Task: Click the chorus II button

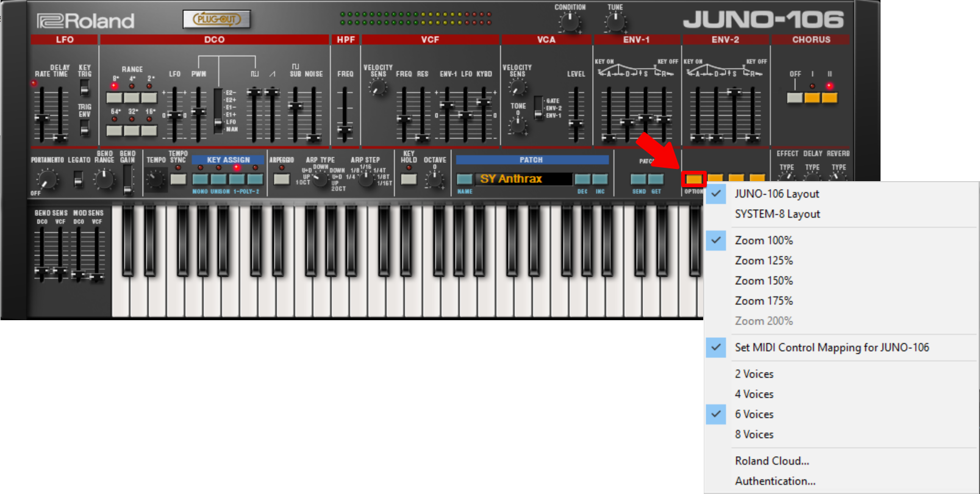Action: (x=830, y=98)
